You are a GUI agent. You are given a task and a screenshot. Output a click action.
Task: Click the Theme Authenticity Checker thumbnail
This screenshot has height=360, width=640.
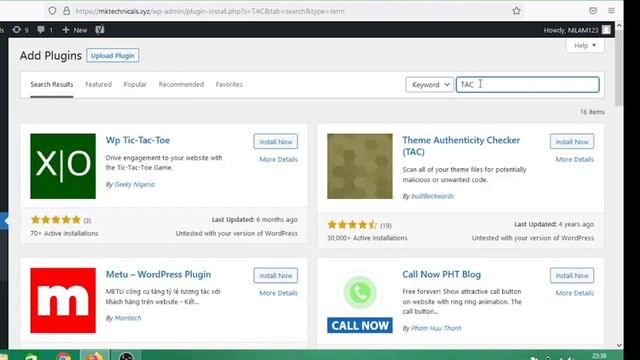click(360, 166)
